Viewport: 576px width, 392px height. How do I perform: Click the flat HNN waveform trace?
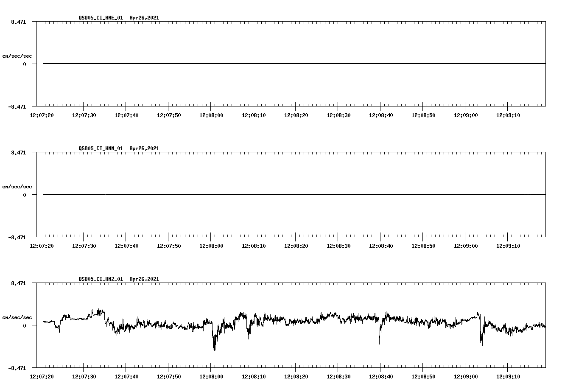tap(254, 195)
